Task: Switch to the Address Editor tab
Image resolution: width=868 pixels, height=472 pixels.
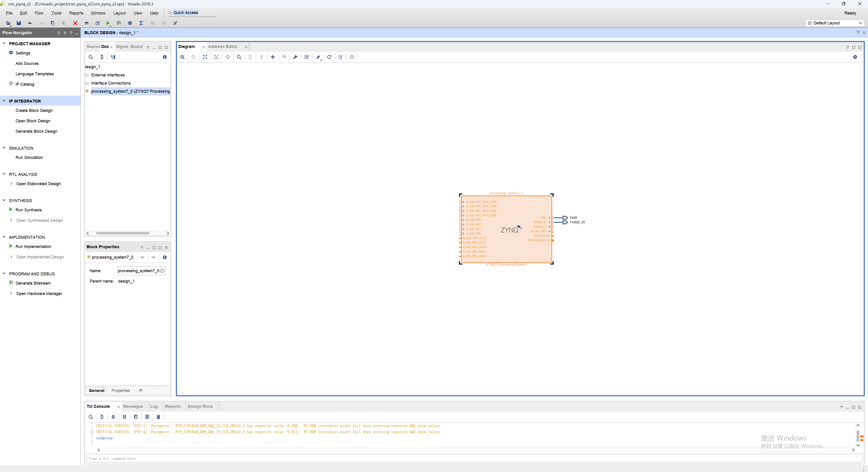Action: (x=223, y=47)
